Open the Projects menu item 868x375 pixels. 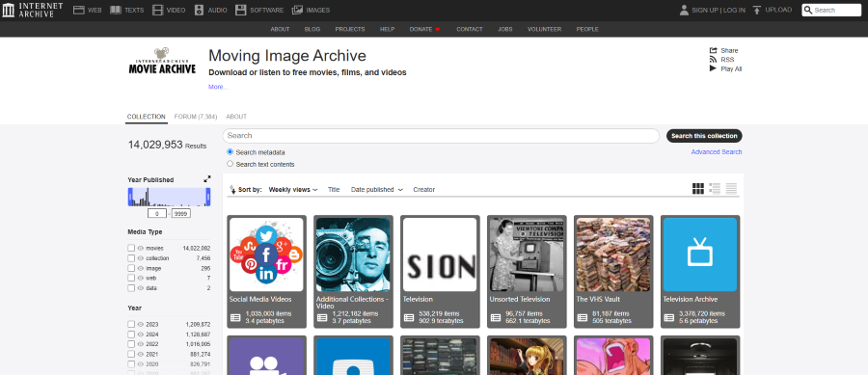350,29
